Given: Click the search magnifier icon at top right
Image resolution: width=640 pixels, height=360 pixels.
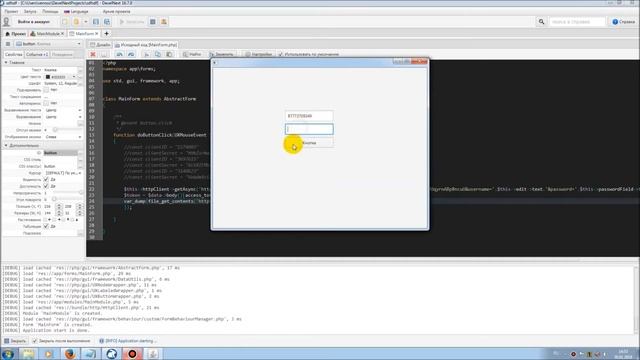Looking at the screenshot, I should [x=541, y=22].
